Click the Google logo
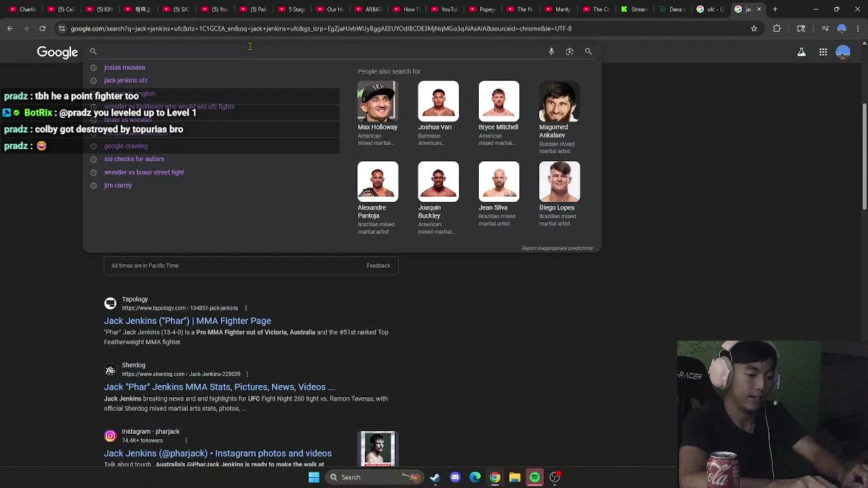Screen dimensions: 868x488 coord(58,52)
